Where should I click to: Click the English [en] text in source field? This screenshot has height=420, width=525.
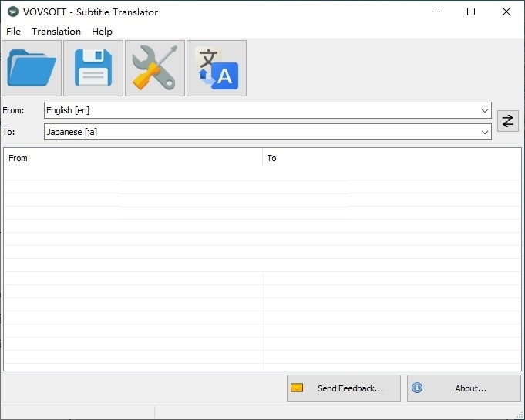click(x=68, y=111)
